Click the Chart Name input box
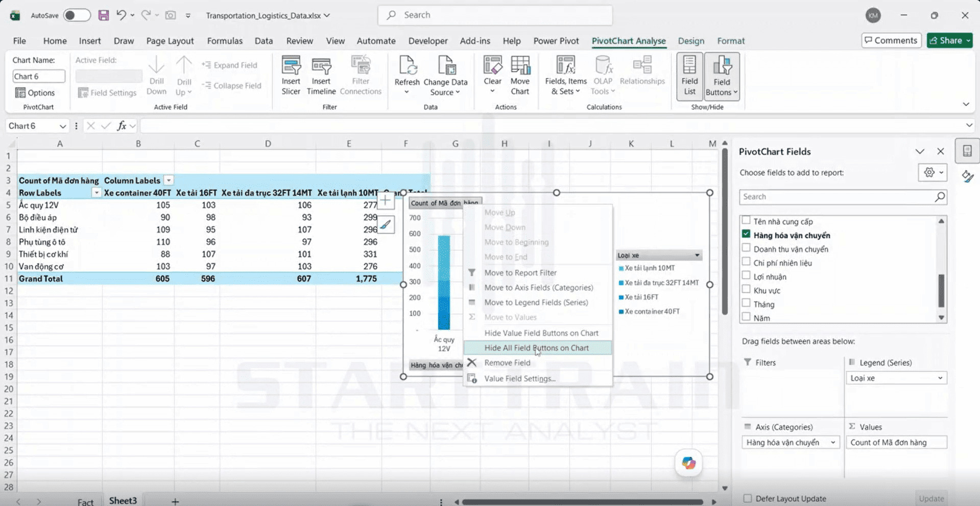The height and width of the screenshot is (506, 980). click(x=39, y=76)
